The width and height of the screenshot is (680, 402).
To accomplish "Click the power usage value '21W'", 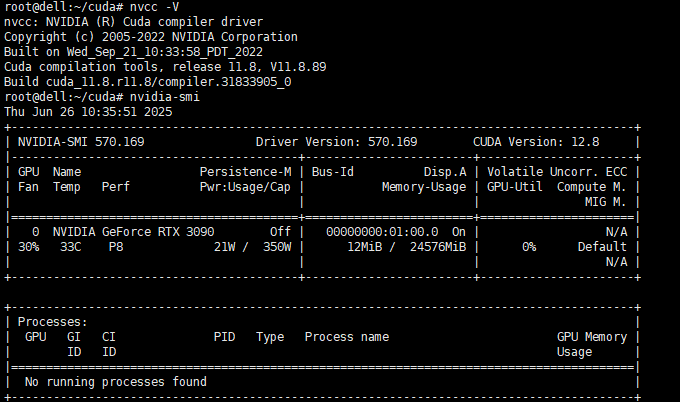I will point(225,247).
